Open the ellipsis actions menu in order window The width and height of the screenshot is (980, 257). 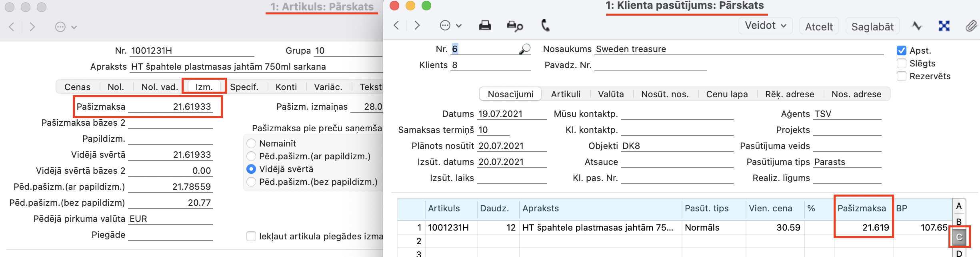450,26
